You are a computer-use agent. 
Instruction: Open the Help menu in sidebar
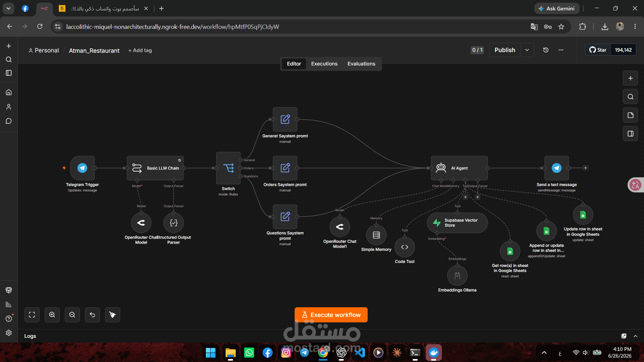coord(9,319)
